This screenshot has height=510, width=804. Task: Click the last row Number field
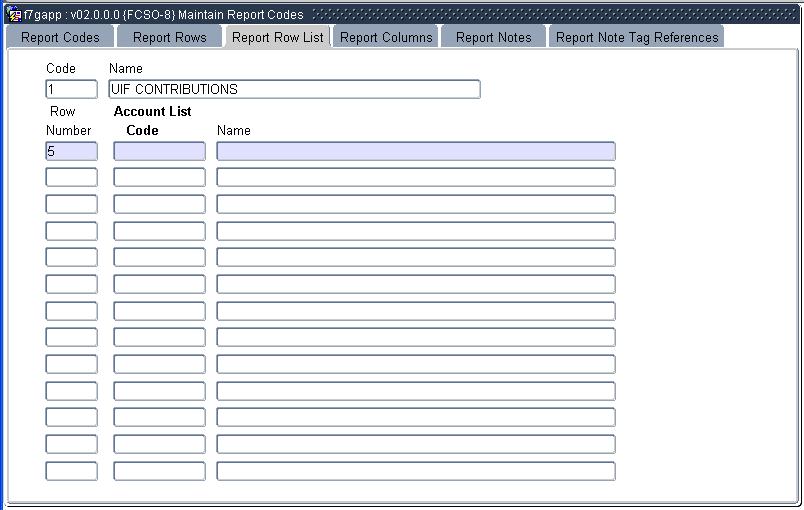click(x=72, y=470)
